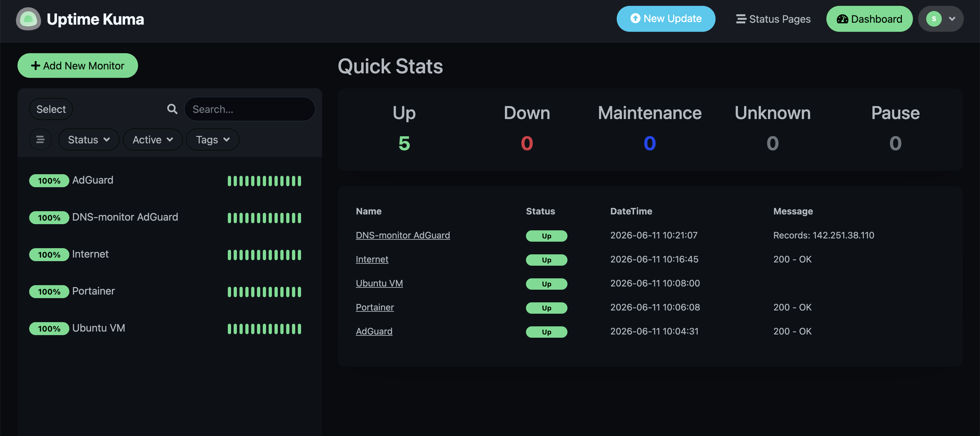Click AdGuard's 100% uptime badge
This screenshot has width=980, height=436.
click(x=49, y=180)
